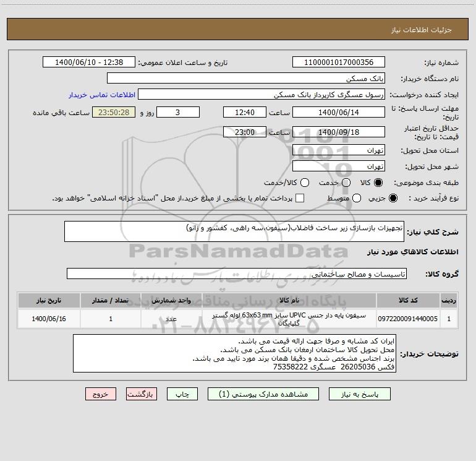476x461 pixels.
Task: Select the کالا/خدمت radio button
Action: coord(305,183)
